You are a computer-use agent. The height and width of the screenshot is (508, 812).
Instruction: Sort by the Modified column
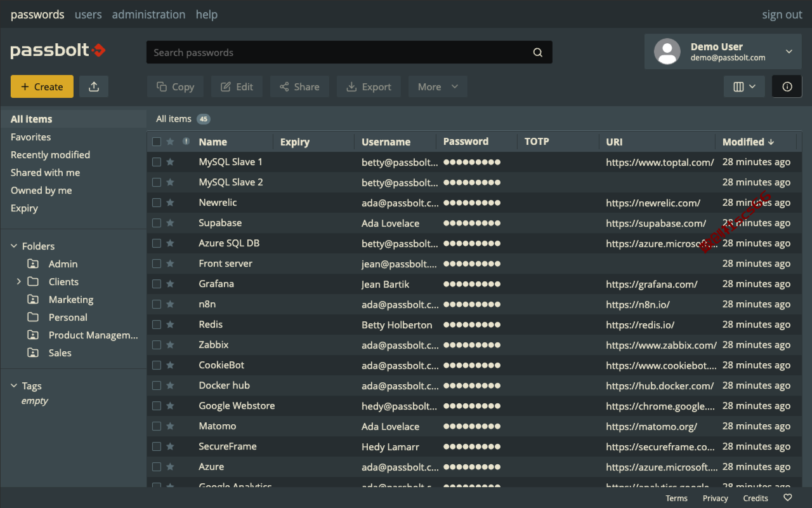click(x=749, y=142)
